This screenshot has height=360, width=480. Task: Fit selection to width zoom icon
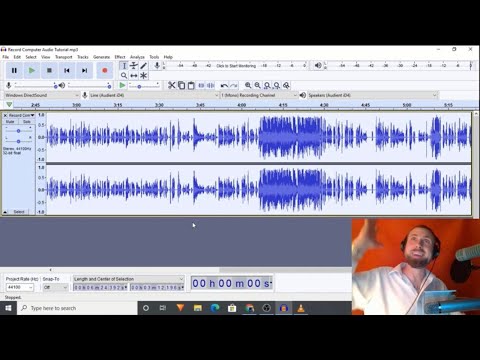(x=267, y=85)
